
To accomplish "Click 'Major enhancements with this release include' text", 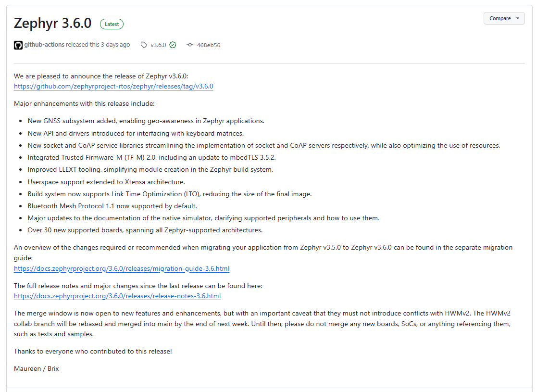I will [x=84, y=103].
